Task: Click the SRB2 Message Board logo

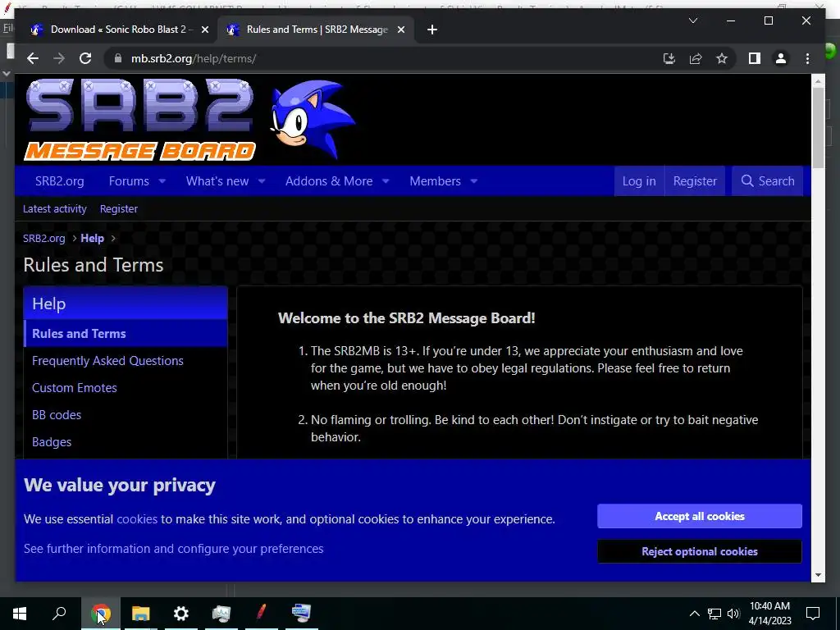Action: point(139,120)
